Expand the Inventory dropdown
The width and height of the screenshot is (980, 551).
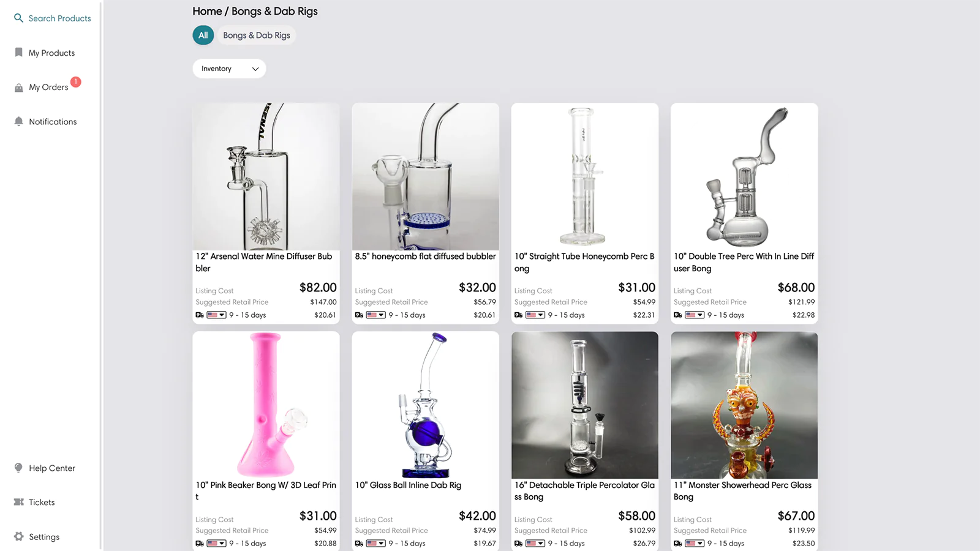click(x=229, y=69)
